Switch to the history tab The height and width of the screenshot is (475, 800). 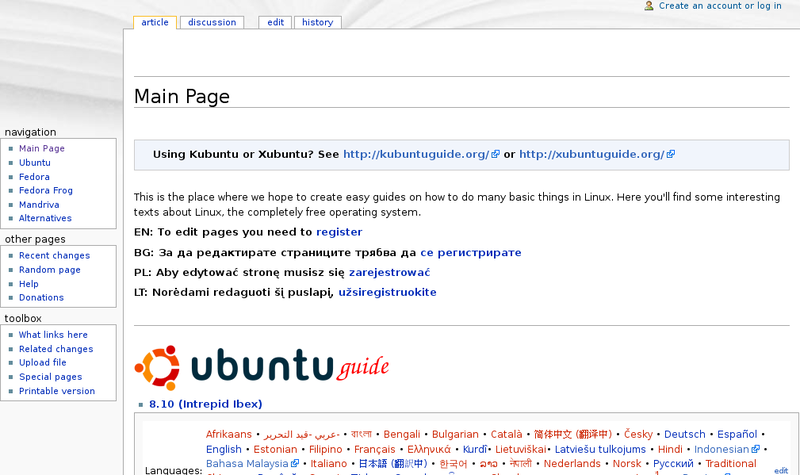pyautogui.click(x=317, y=22)
